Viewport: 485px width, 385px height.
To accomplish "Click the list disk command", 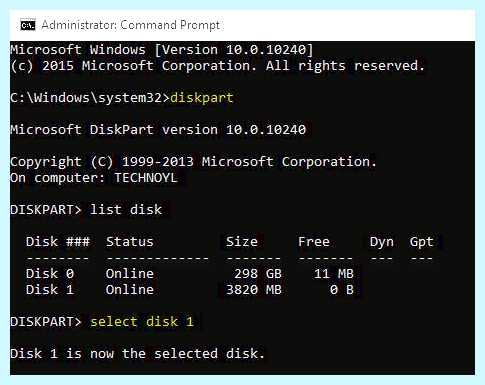I will coord(126,210).
